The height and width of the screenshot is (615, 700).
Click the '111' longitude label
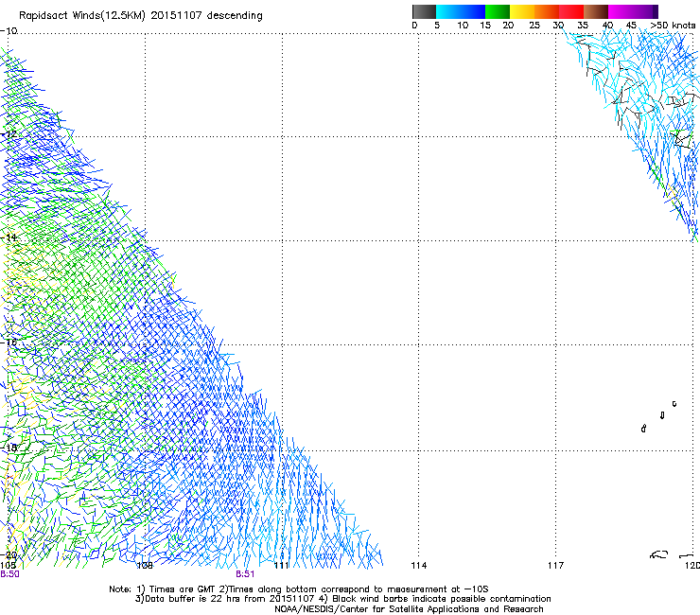[x=281, y=566]
